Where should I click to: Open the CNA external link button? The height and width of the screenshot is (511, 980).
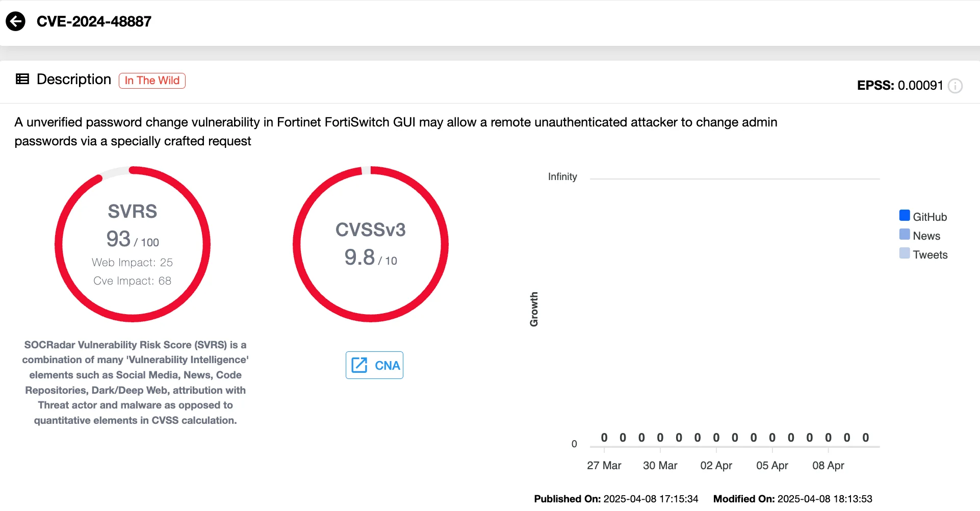coord(374,365)
